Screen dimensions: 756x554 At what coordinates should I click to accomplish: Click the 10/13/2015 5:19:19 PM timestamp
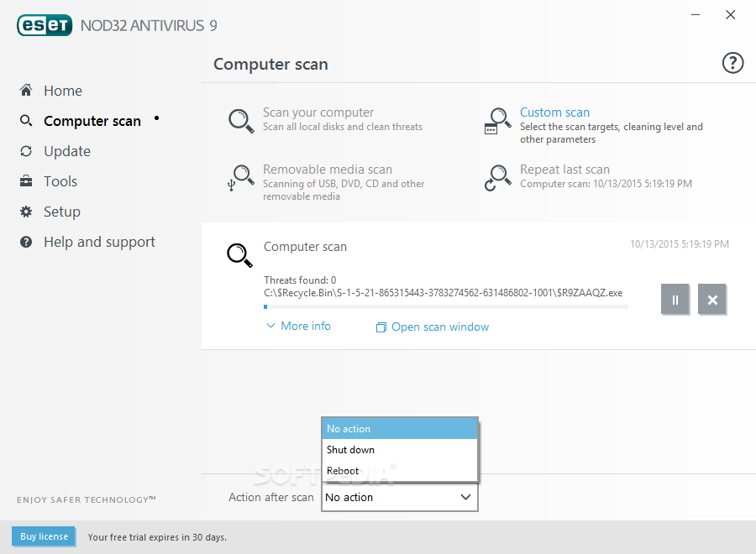pos(680,244)
